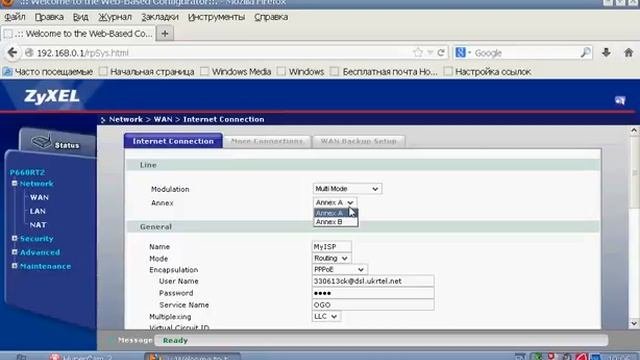The image size is (640, 360).
Task: Open WAN in the navigation tree
Action: point(39,197)
